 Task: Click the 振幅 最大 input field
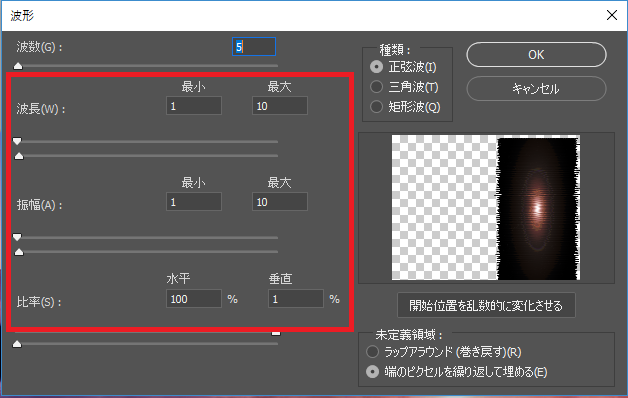click(280, 202)
